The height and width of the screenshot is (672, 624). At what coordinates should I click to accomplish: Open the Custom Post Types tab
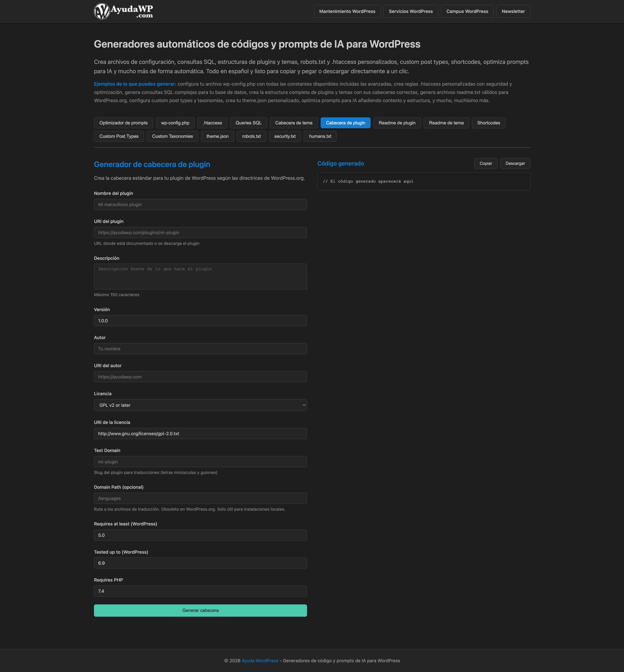pyautogui.click(x=119, y=136)
